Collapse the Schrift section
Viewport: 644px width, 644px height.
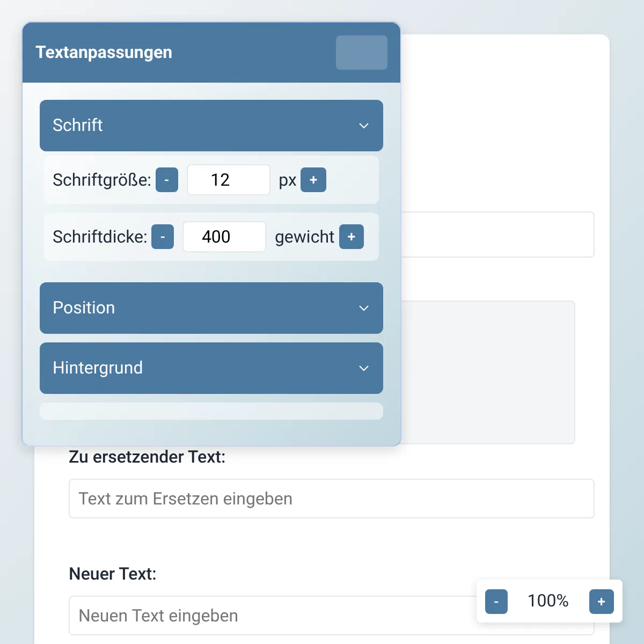pyautogui.click(x=211, y=126)
